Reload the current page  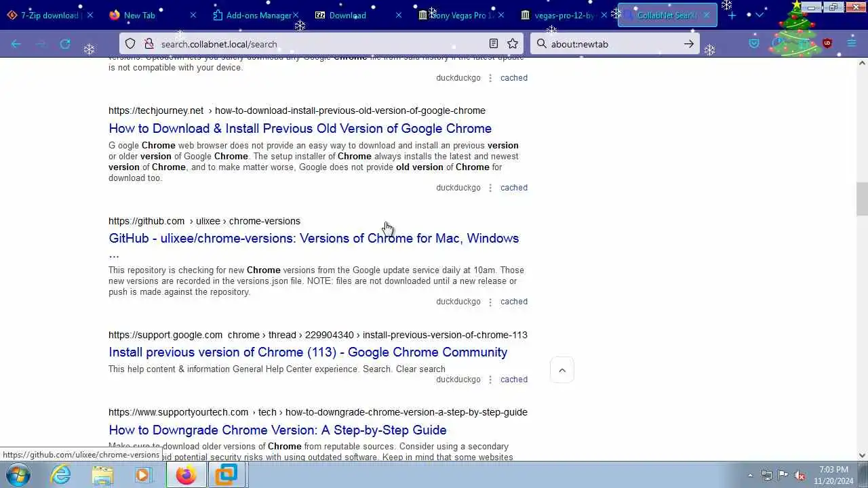coord(65,44)
